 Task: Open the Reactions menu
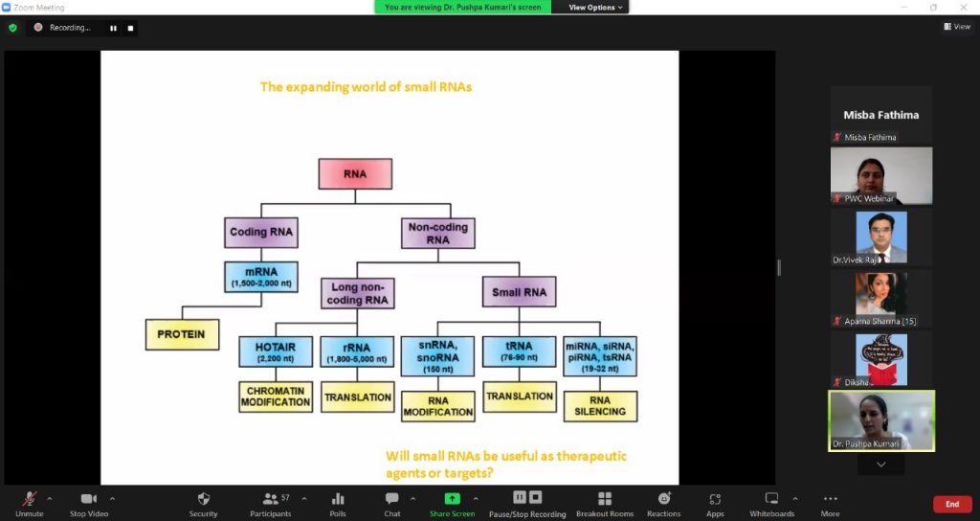point(664,500)
